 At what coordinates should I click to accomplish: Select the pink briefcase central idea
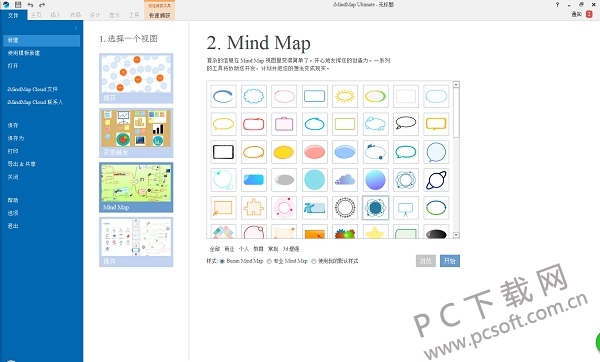pos(284,124)
